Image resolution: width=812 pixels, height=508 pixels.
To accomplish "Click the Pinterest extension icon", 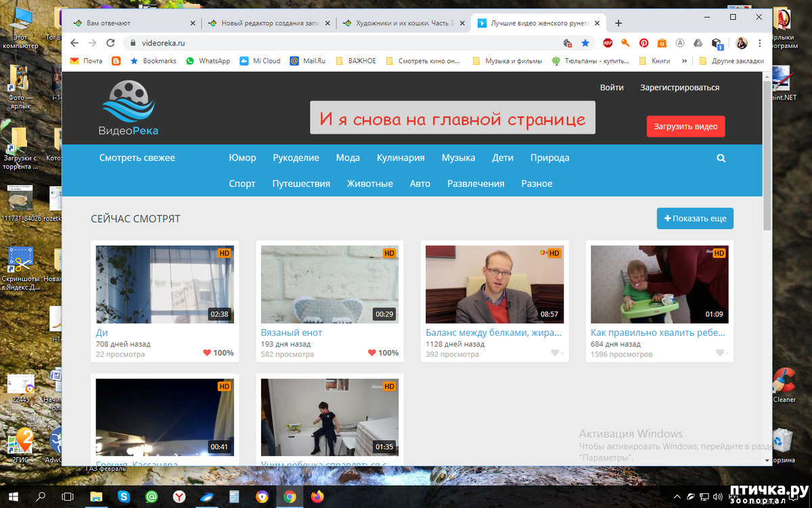I will coord(644,43).
